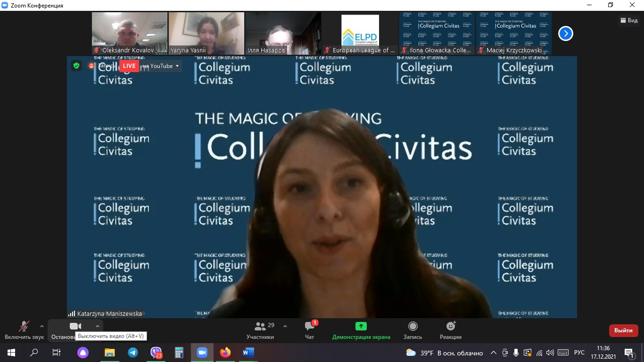Stop video using the camera icon
The width and height of the screenshot is (644, 362).
[x=75, y=326]
